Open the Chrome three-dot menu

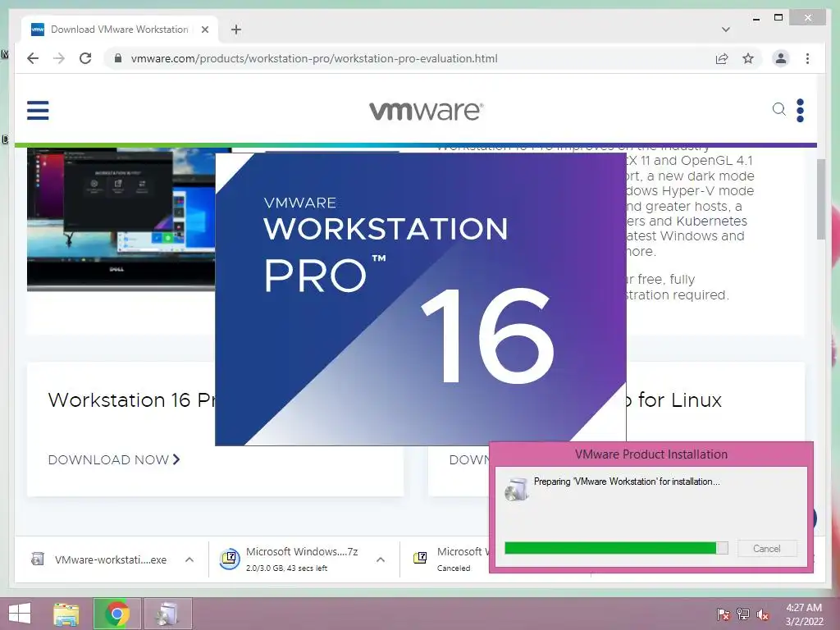[x=807, y=58]
